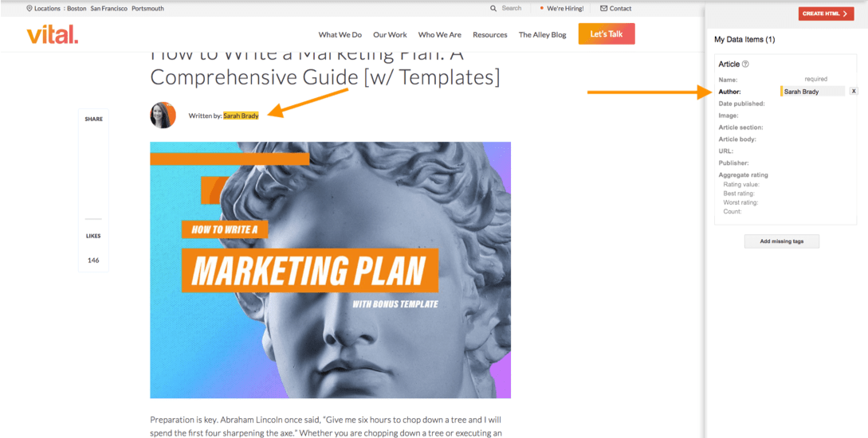Viewport: 868px width, 438px height.
Task: Click the Sarah Brady author avatar
Action: click(163, 115)
